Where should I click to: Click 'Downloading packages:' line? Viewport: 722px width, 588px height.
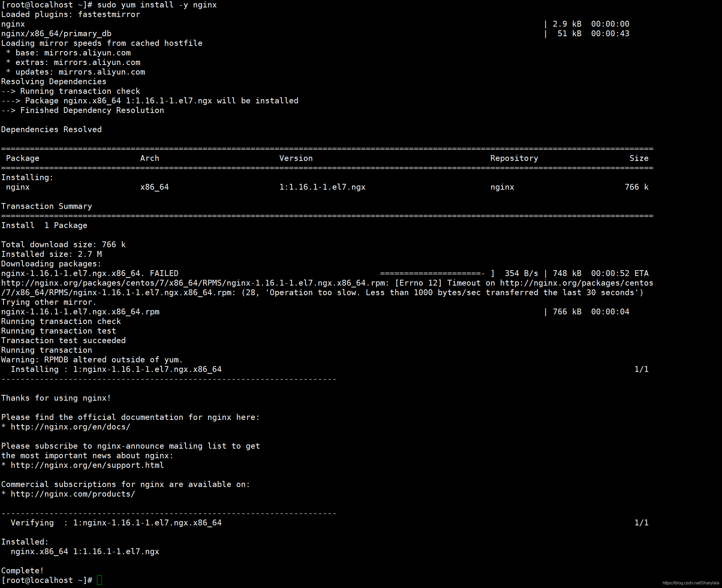click(x=51, y=264)
